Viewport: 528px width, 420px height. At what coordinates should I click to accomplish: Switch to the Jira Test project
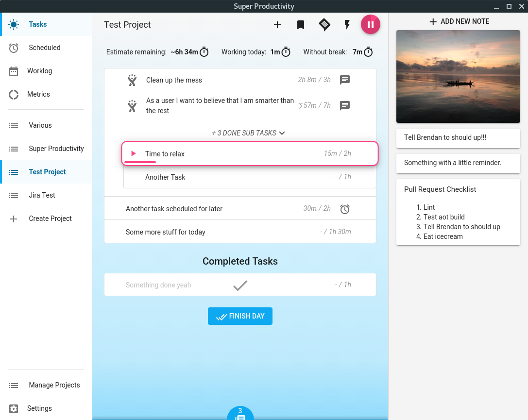46,195
